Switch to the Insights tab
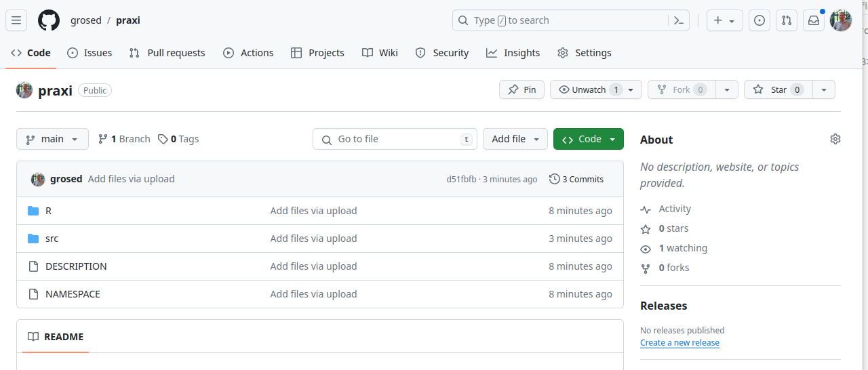The height and width of the screenshot is (370, 868). [513, 53]
